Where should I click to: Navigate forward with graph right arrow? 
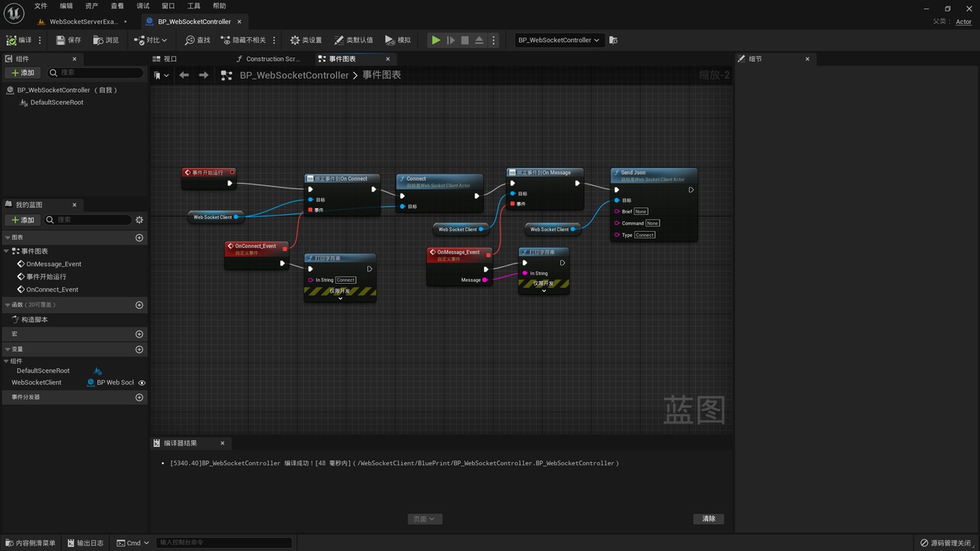click(203, 75)
